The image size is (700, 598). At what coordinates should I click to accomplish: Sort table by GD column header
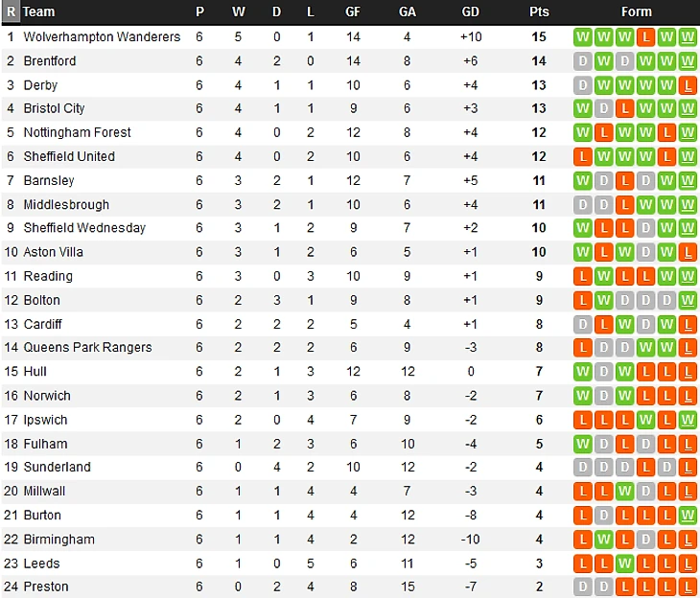coord(470,11)
